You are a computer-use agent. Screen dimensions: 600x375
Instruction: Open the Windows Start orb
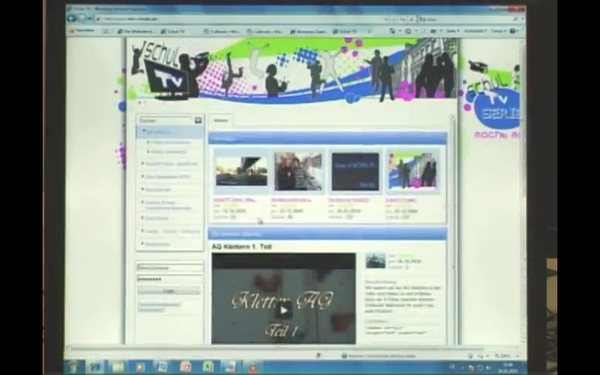point(73,368)
